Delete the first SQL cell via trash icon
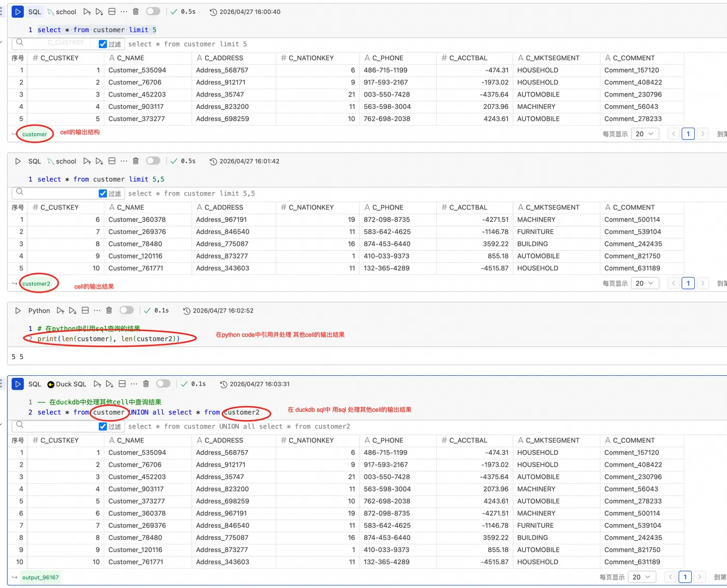727x588 pixels. coord(136,11)
